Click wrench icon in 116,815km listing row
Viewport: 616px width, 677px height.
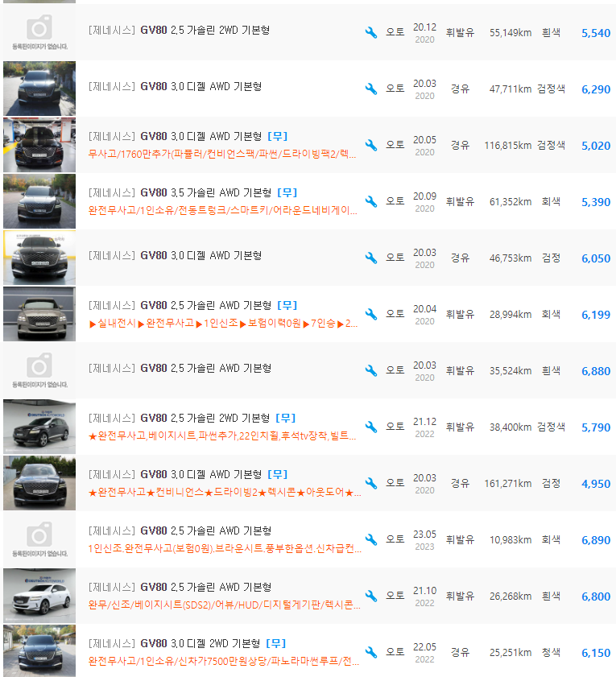[x=371, y=145]
